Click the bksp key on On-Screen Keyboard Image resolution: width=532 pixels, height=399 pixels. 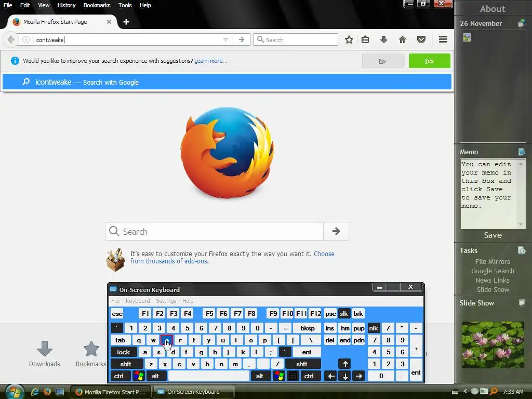click(308, 328)
